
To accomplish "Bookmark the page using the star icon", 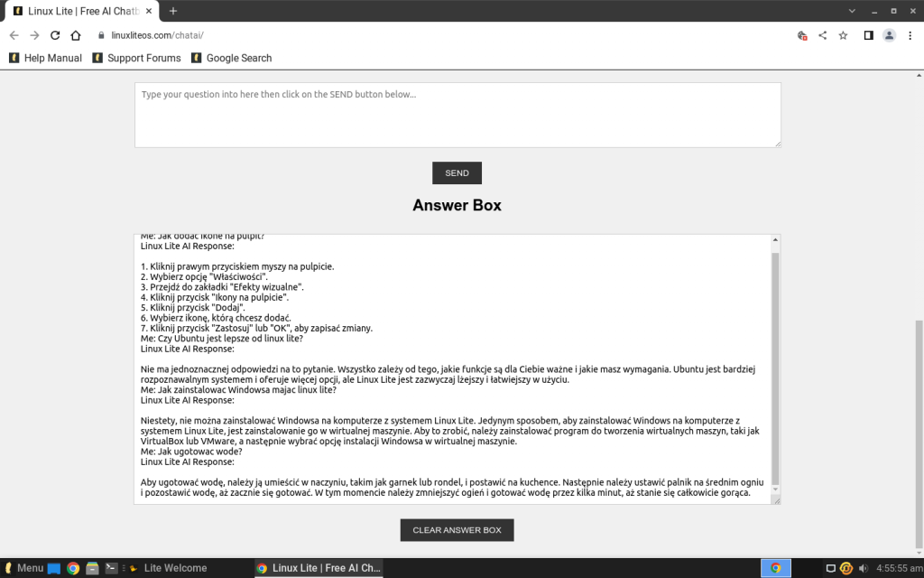I will tap(844, 35).
